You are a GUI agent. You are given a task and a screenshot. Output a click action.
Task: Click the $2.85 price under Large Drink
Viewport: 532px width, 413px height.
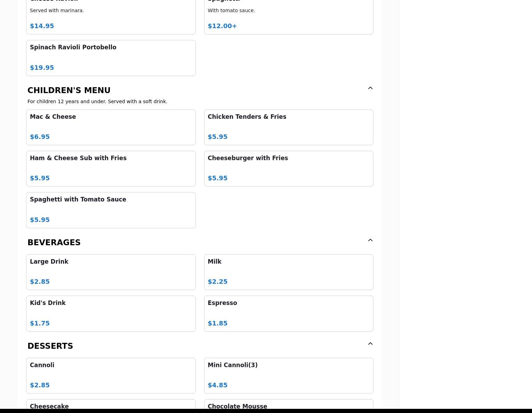(40, 282)
